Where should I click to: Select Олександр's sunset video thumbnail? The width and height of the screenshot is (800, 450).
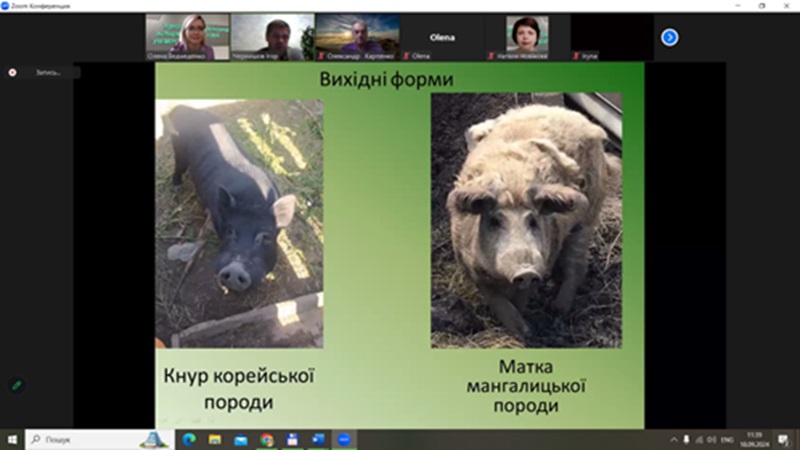coord(357,37)
